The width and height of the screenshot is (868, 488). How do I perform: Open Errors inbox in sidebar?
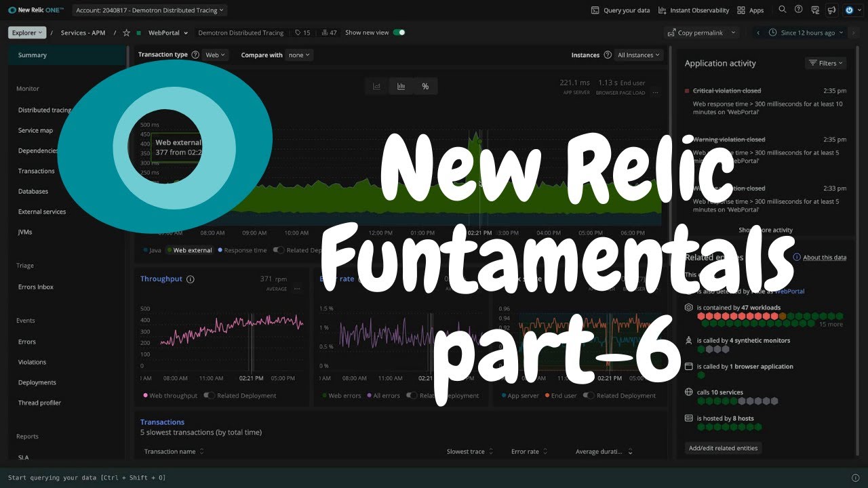click(36, 287)
